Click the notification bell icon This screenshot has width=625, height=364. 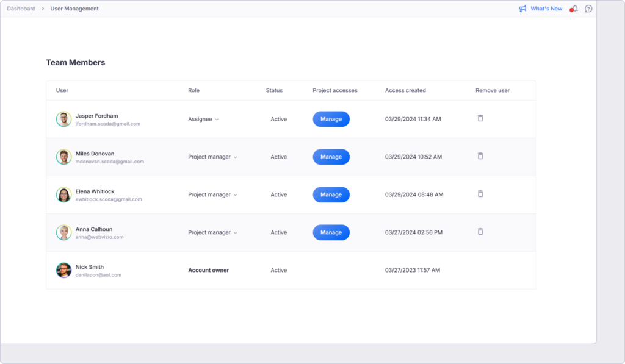click(574, 9)
